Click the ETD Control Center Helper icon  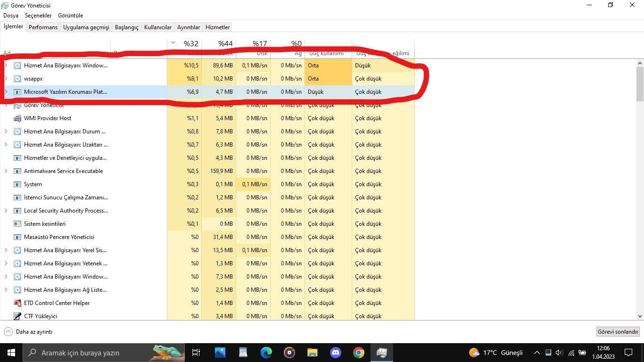pyautogui.click(x=17, y=303)
